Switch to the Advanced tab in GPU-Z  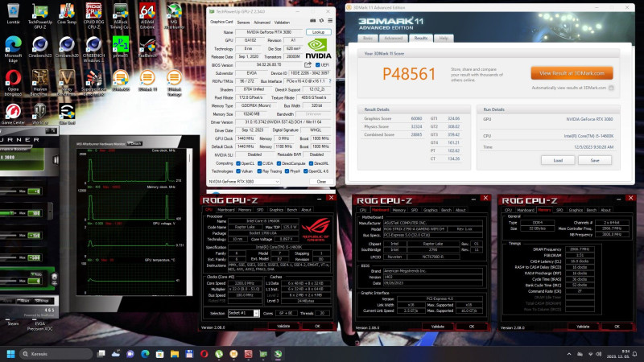(x=262, y=23)
